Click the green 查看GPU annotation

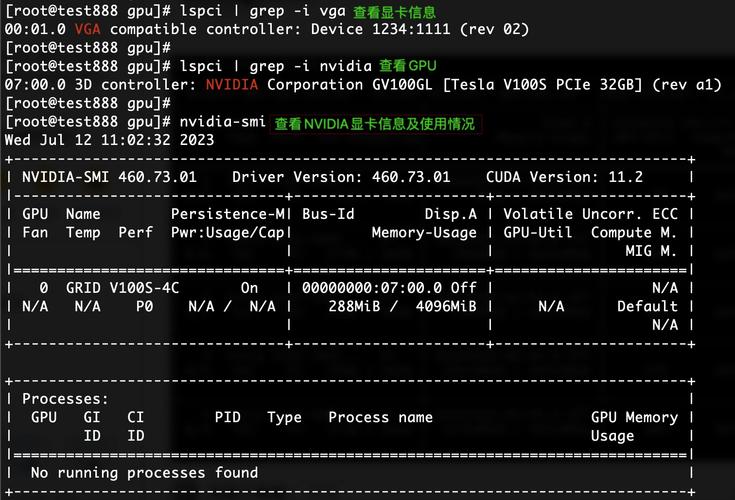[407, 66]
